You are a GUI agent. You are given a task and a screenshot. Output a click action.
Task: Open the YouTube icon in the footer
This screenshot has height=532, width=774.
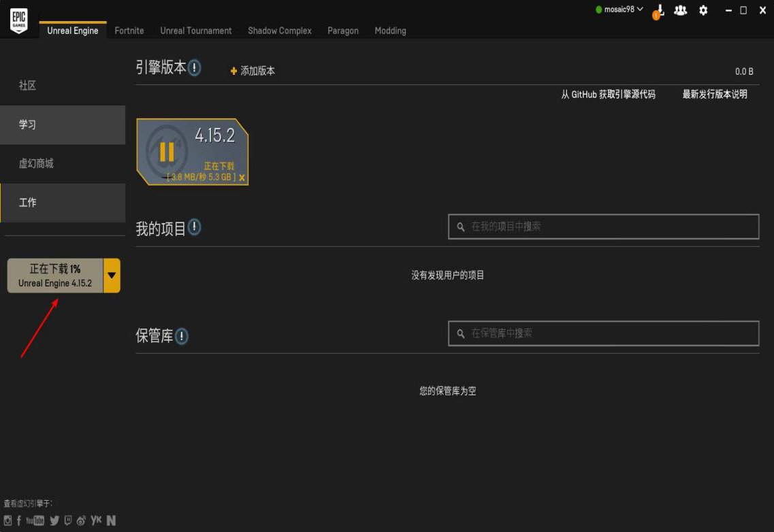(35, 520)
